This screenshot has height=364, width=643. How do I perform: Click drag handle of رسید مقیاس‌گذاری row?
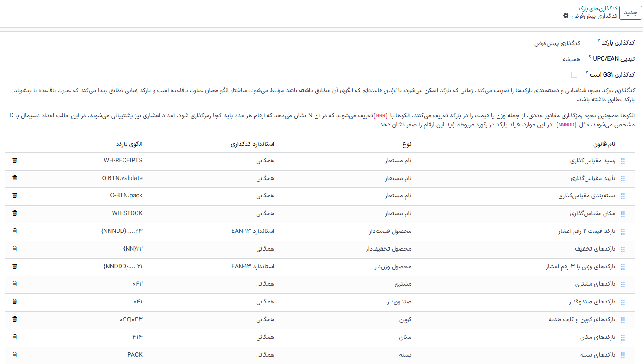point(623,161)
